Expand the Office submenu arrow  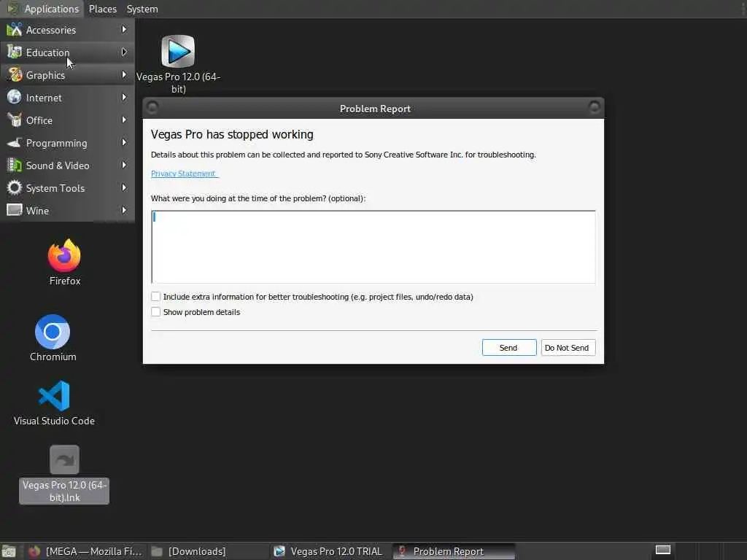(124, 120)
